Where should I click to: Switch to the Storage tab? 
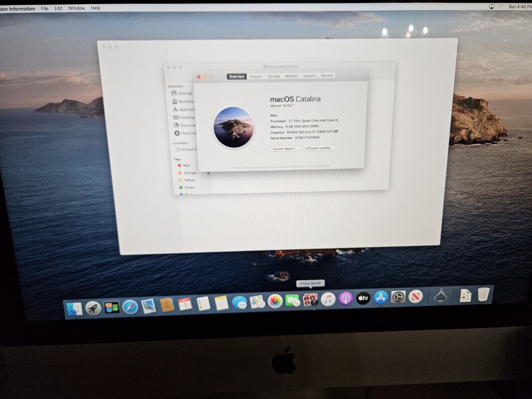pos(274,76)
